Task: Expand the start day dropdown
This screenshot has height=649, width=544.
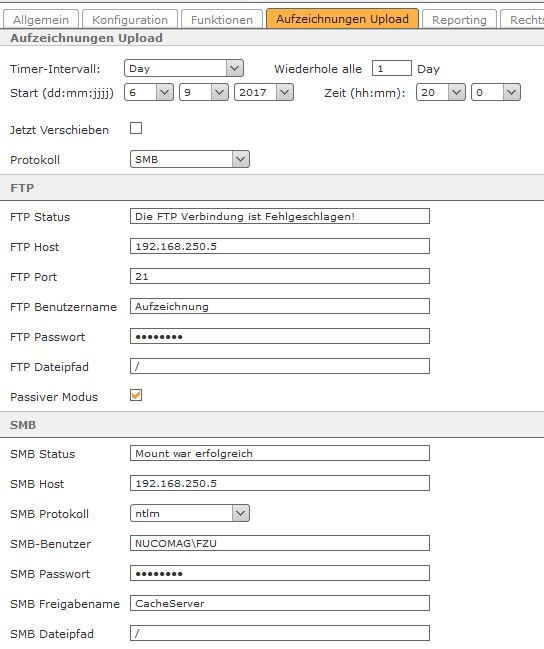Action: (149, 92)
